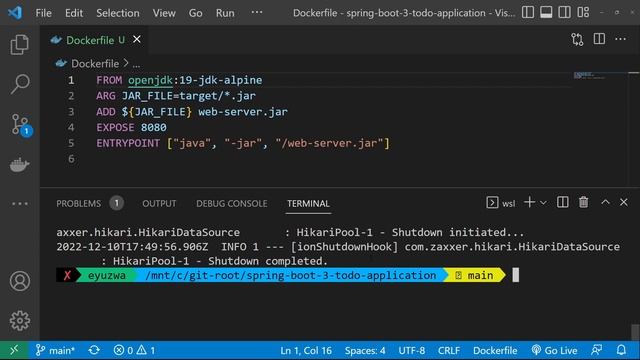
Task: Toggle primary side bar layout icon
Action: pos(528,12)
